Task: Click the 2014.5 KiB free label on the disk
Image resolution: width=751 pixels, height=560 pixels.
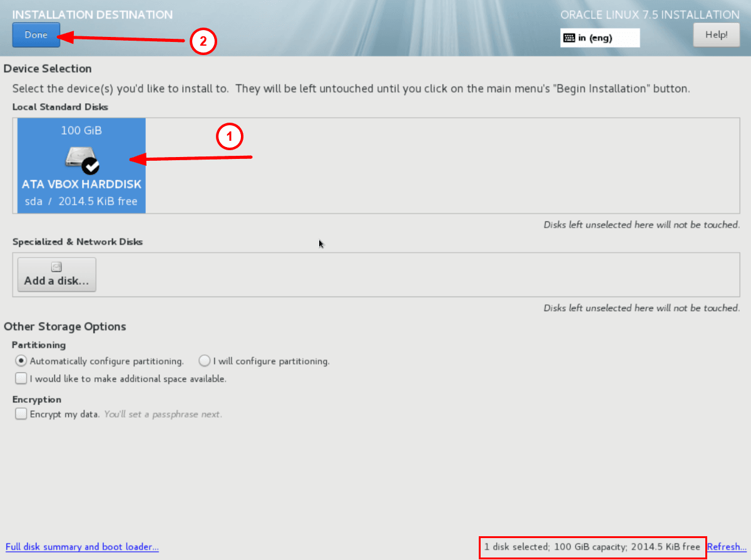Action: point(81,202)
